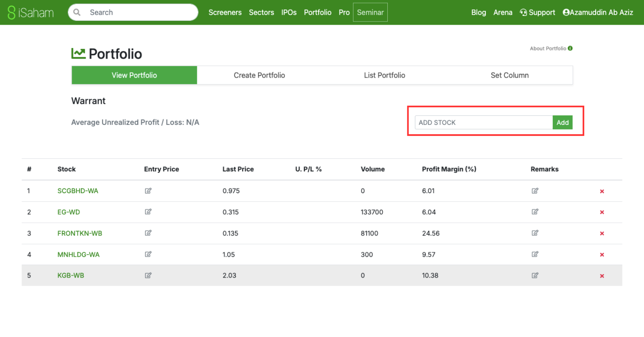Edit entry price for EG-WD
The image size is (644, 337).
tap(148, 212)
